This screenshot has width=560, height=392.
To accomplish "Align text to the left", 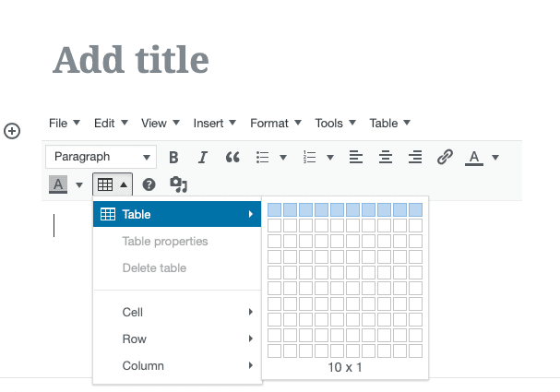I will coord(356,157).
